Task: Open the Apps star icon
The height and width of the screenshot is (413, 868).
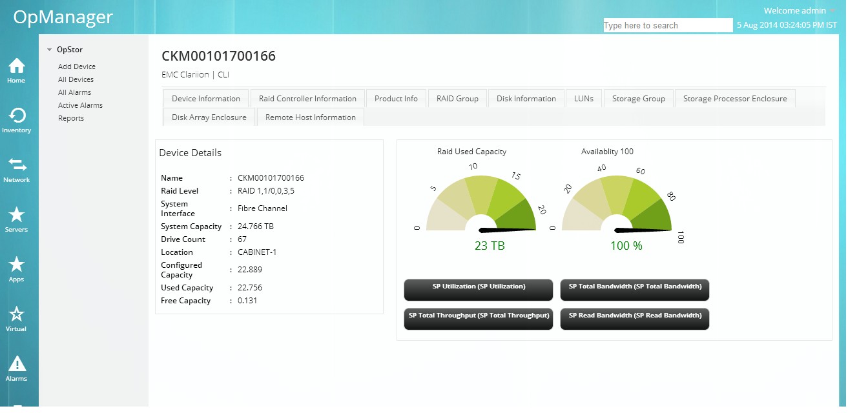Action: (x=16, y=265)
